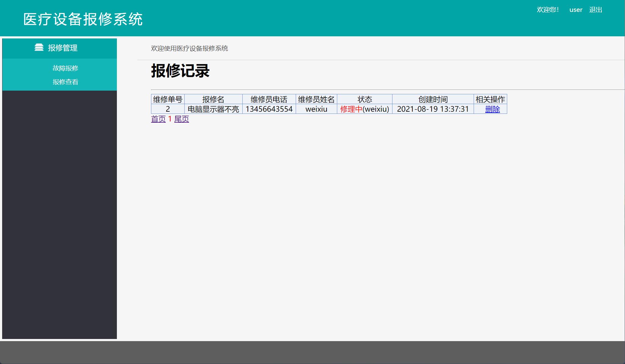Jump to last page using 尾页
Screen dimensions: 625x364
181,119
